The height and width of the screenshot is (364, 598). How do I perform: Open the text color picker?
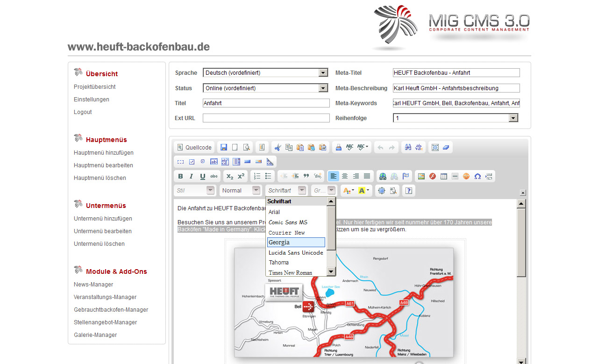(349, 191)
